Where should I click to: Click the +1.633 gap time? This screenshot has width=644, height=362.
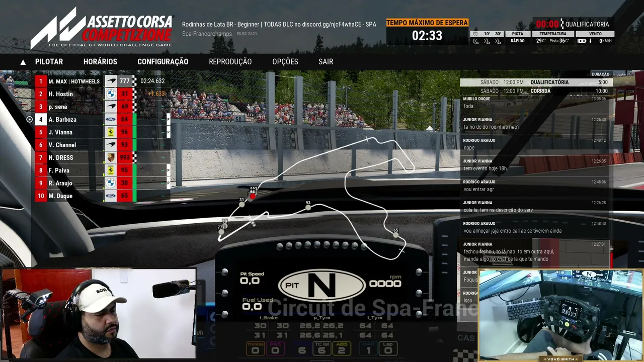coord(156,94)
